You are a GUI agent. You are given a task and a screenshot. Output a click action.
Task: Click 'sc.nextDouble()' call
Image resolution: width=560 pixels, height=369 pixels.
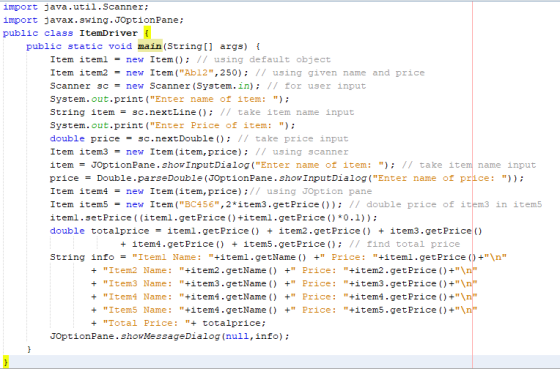182,139
